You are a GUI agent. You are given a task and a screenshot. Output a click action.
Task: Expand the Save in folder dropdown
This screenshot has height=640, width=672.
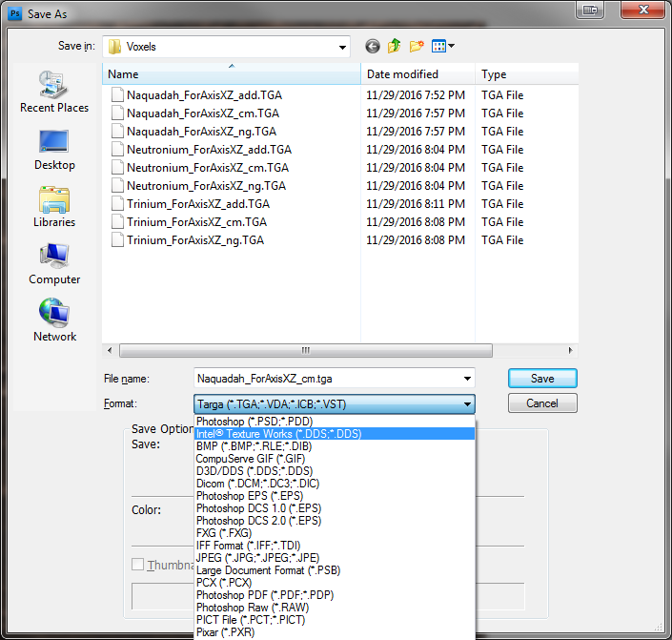coord(342,47)
